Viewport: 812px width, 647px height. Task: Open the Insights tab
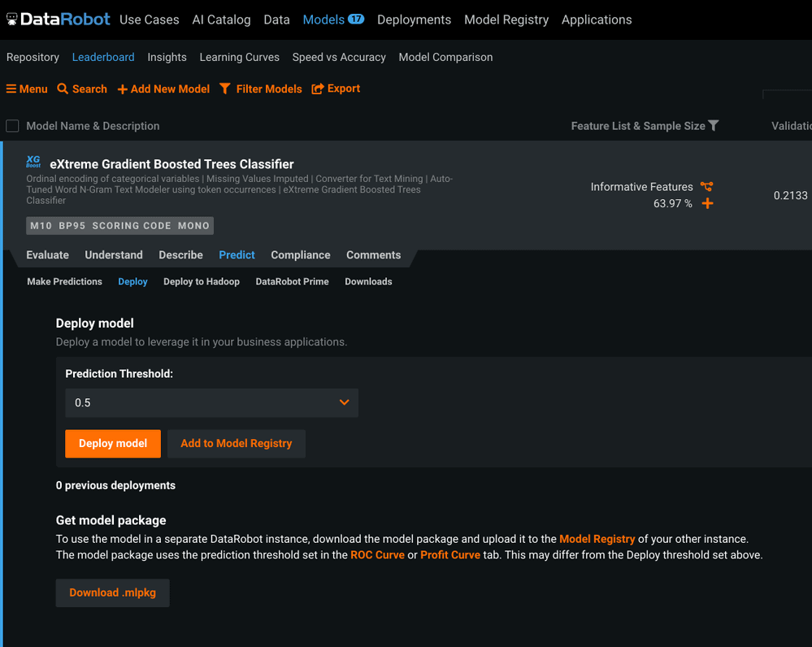[x=167, y=57]
